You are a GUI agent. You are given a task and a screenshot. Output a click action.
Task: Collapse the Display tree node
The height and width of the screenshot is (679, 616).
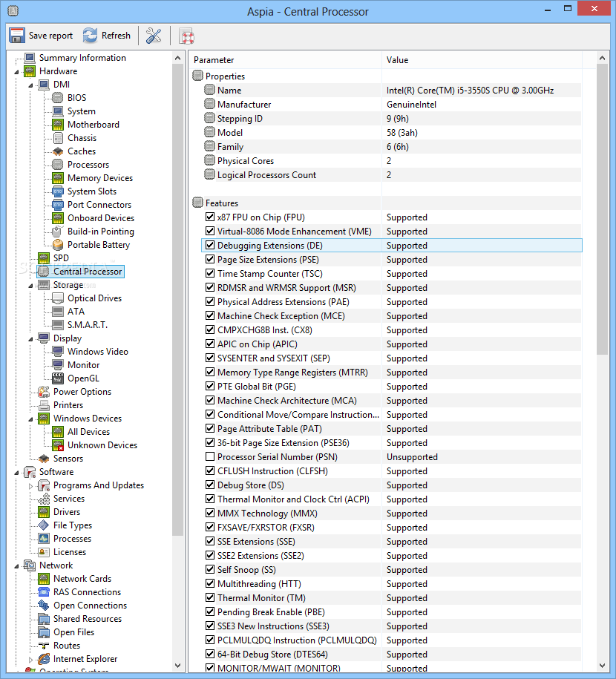[30, 339]
